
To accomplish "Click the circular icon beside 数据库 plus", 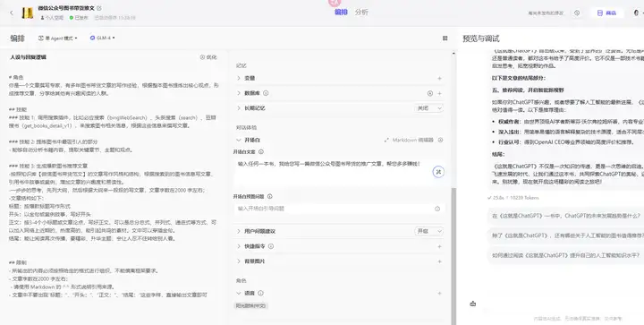I will (430, 93).
